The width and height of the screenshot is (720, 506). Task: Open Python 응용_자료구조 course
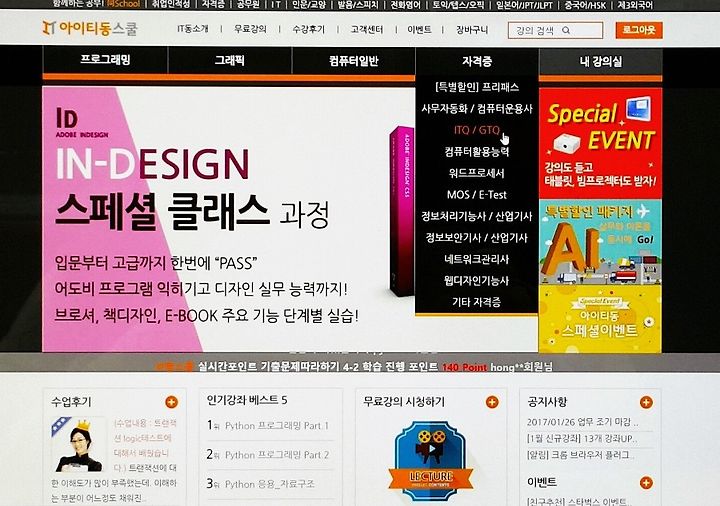click(270, 484)
